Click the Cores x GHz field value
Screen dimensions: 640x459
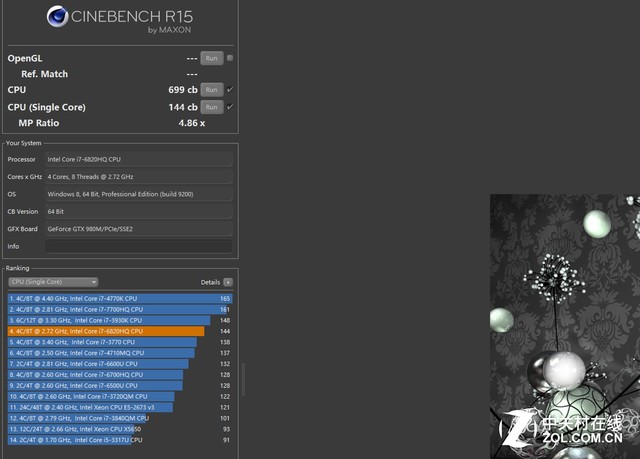[x=139, y=177]
